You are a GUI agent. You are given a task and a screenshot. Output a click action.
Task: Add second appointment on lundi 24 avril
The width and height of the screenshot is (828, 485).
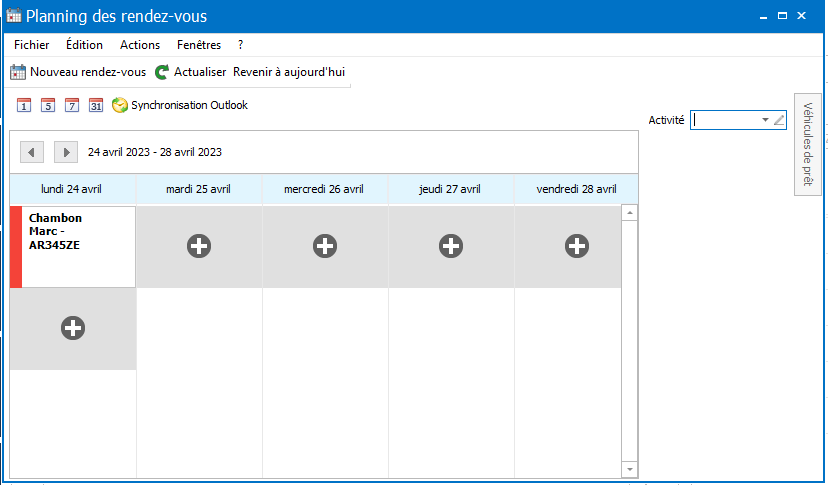click(73, 328)
